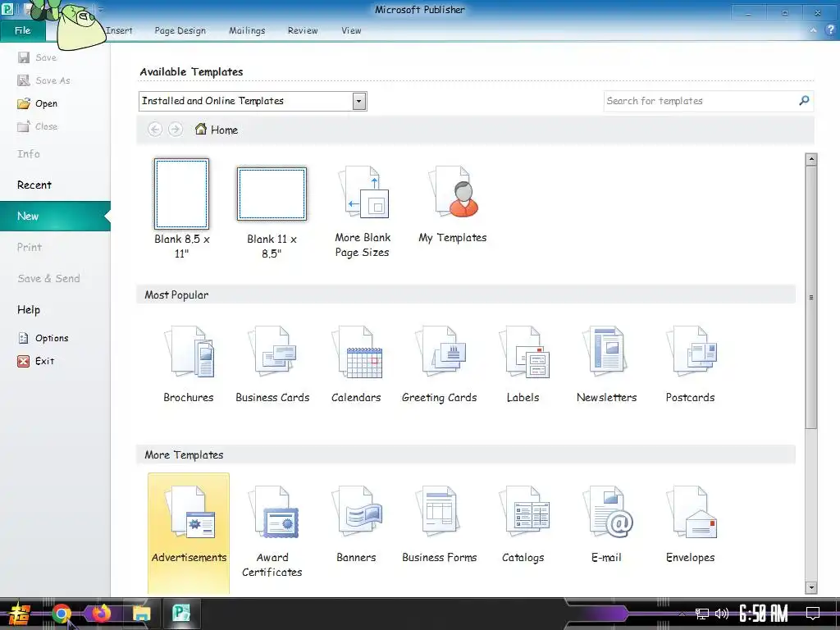
Task: Open the Banners template category
Action: point(356,524)
